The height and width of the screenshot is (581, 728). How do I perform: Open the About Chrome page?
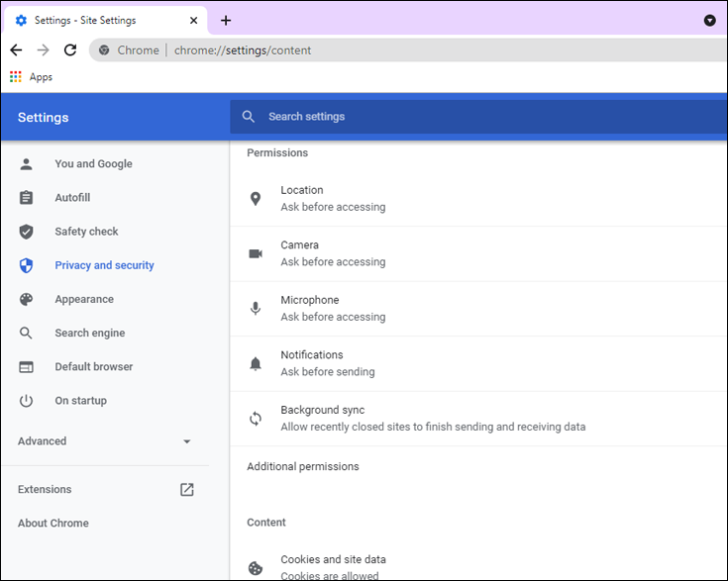pos(53,524)
